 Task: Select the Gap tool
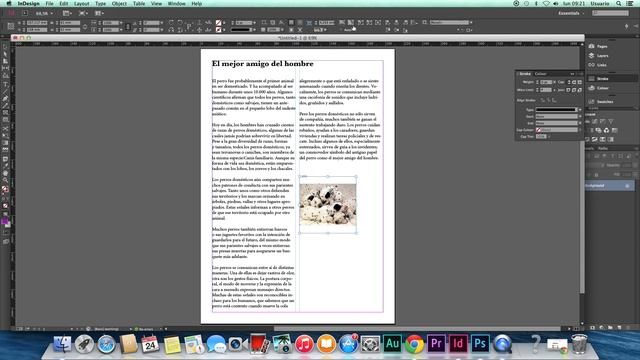tap(5, 68)
